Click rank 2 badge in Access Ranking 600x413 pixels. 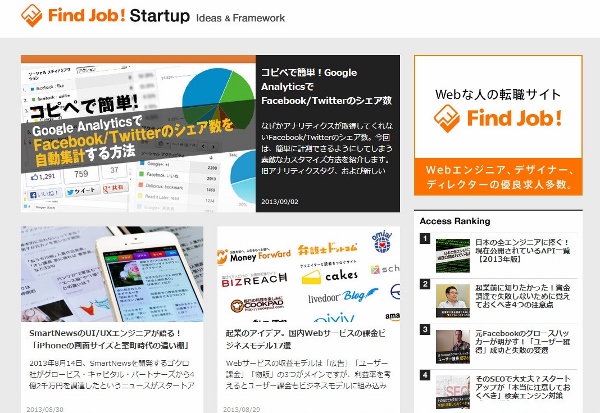[x=425, y=284]
